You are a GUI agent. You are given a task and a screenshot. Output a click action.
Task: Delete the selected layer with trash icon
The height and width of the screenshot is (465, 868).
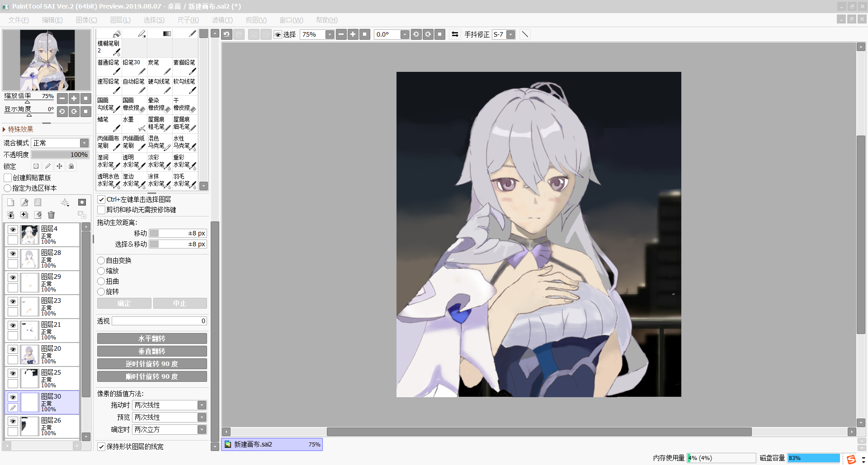coord(51,215)
